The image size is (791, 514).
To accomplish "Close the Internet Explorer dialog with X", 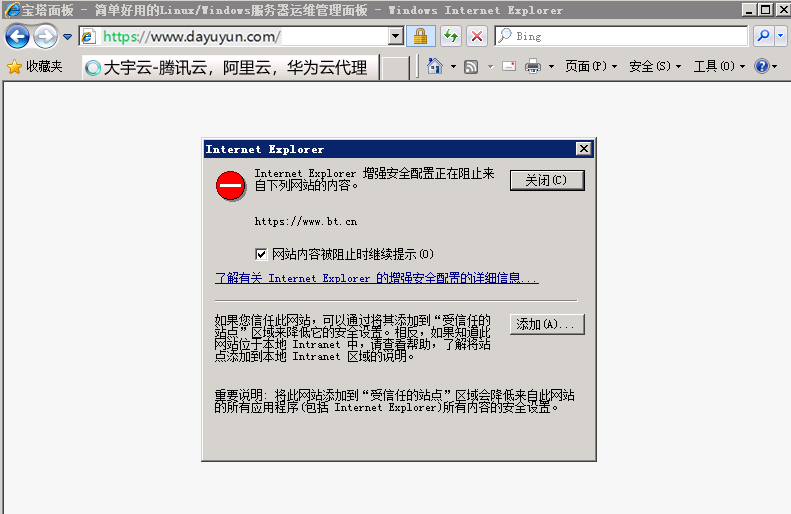I will pos(584,149).
